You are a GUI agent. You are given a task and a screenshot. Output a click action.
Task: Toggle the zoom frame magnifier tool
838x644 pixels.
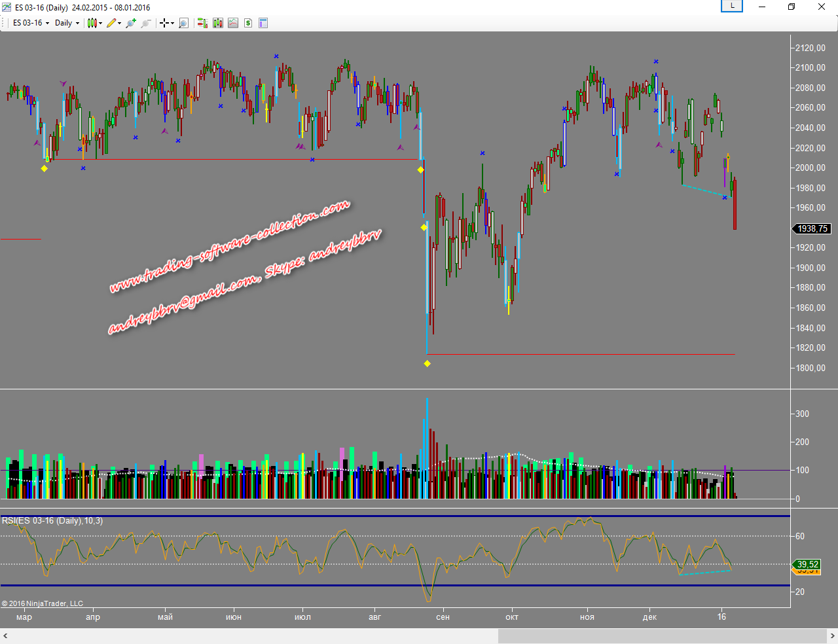184,23
